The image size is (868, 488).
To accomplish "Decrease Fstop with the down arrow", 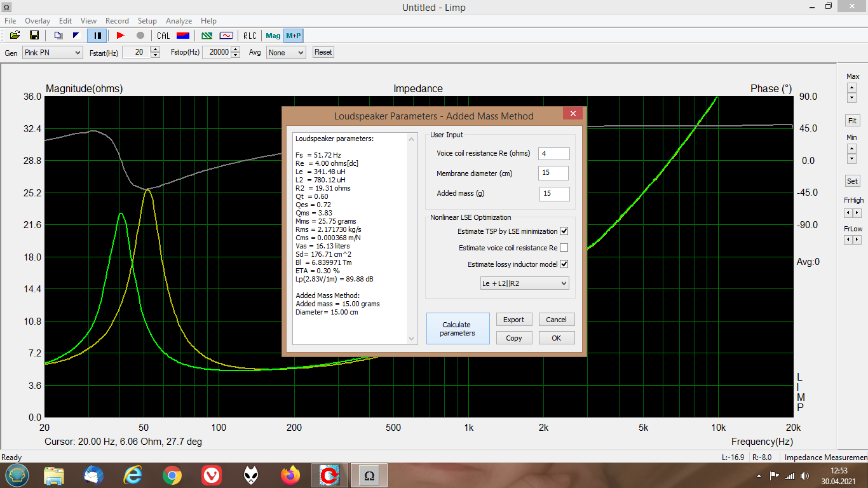I will pyautogui.click(x=234, y=56).
